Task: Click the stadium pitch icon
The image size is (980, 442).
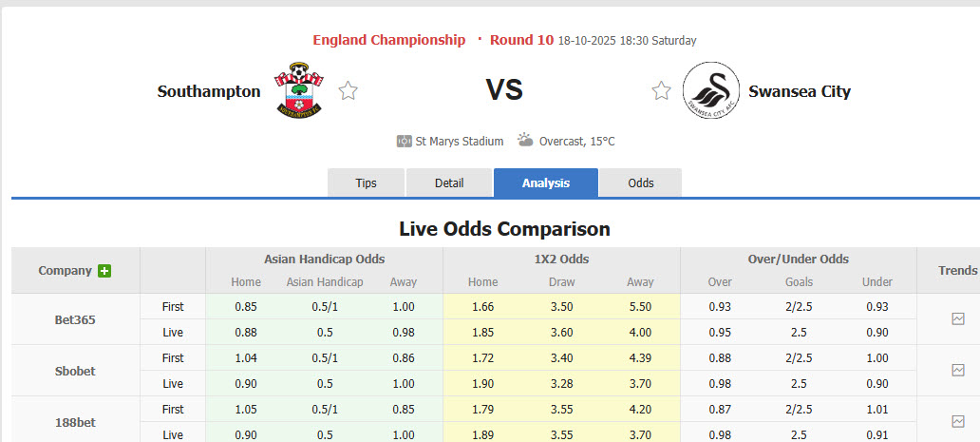Action: point(405,141)
